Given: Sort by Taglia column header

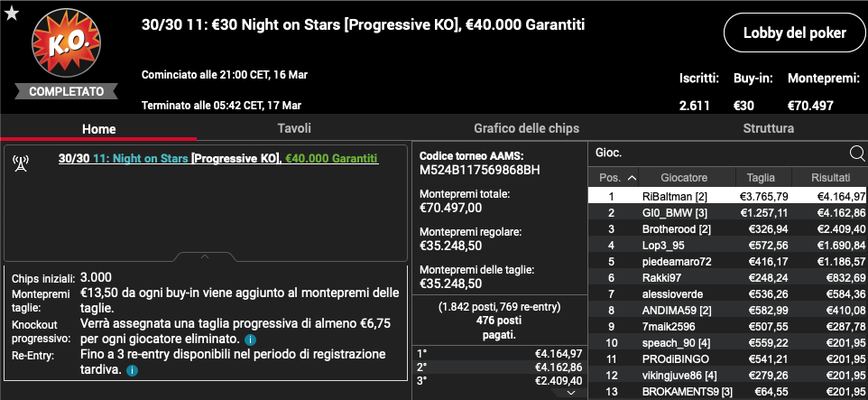Looking at the screenshot, I should click(x=761, y=178).
